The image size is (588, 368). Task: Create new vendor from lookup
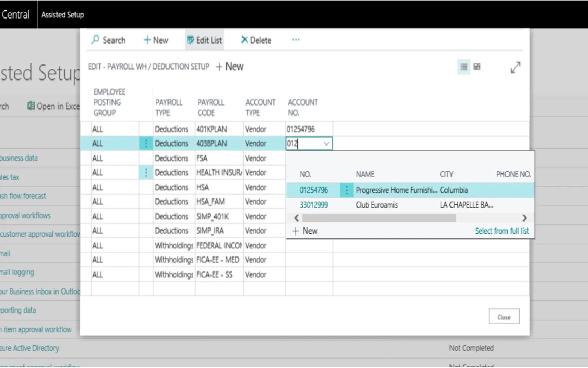[x=305, y=231]
